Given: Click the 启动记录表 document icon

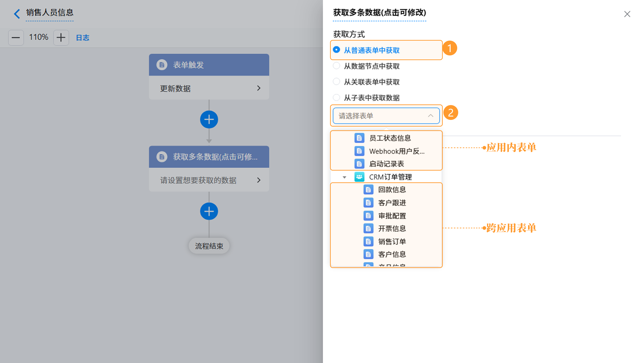Looking at the screenshot, I should click(x=359, y=164).
